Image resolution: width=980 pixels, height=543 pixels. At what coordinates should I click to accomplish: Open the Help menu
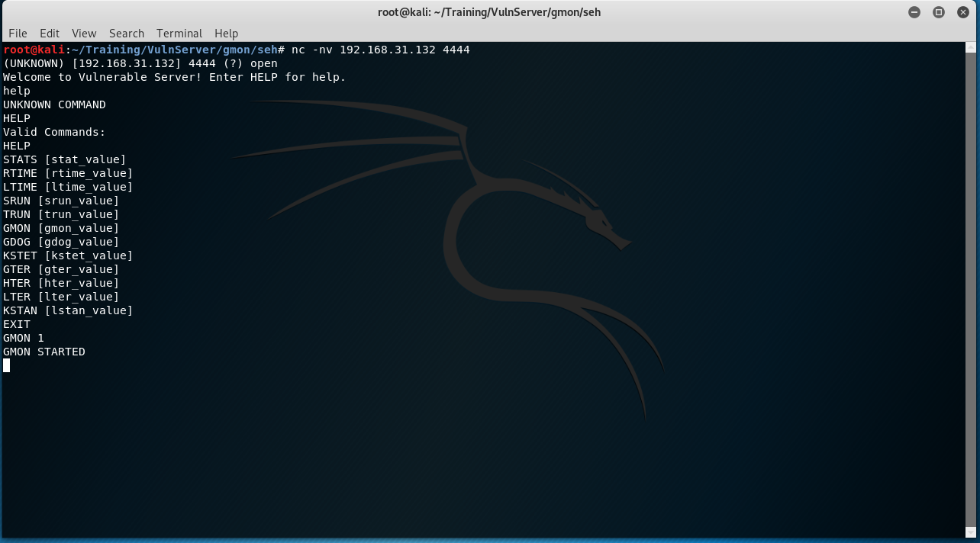(x=226, y=34)
